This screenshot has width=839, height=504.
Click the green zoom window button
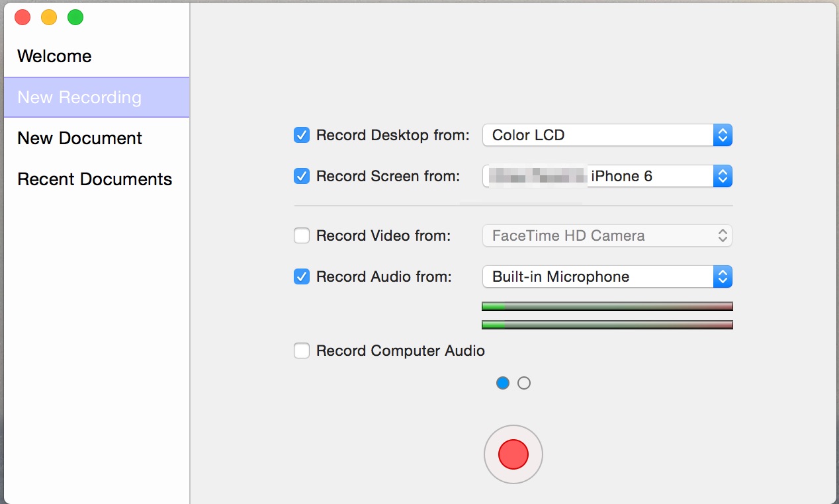75,17
